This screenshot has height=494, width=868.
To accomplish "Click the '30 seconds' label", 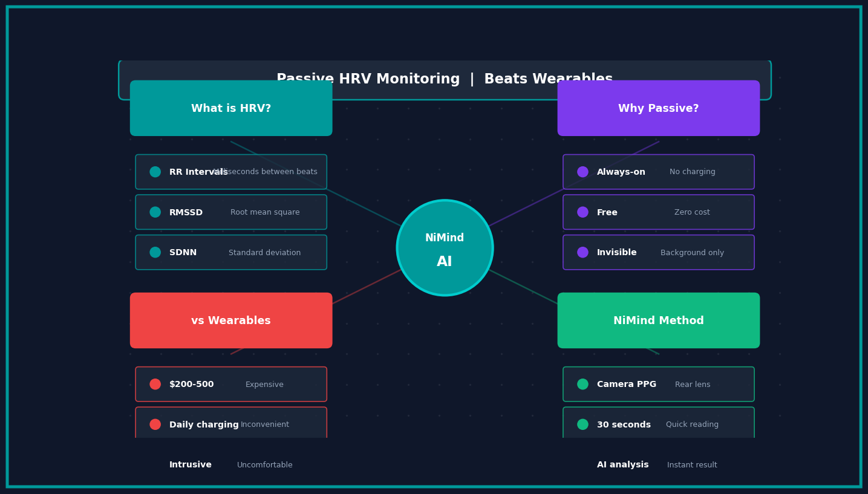I will 624,425.
